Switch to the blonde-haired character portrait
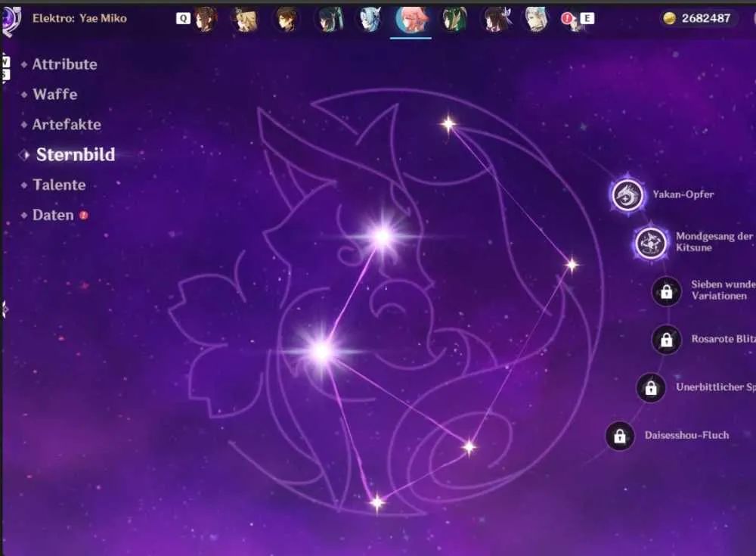The image size is (756, 556). pos(245,20)
